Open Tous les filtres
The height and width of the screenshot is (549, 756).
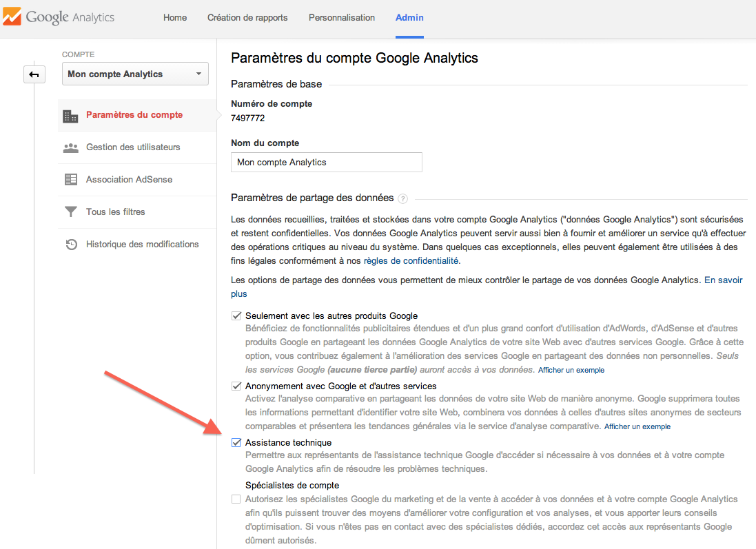(x=137, y=212)
